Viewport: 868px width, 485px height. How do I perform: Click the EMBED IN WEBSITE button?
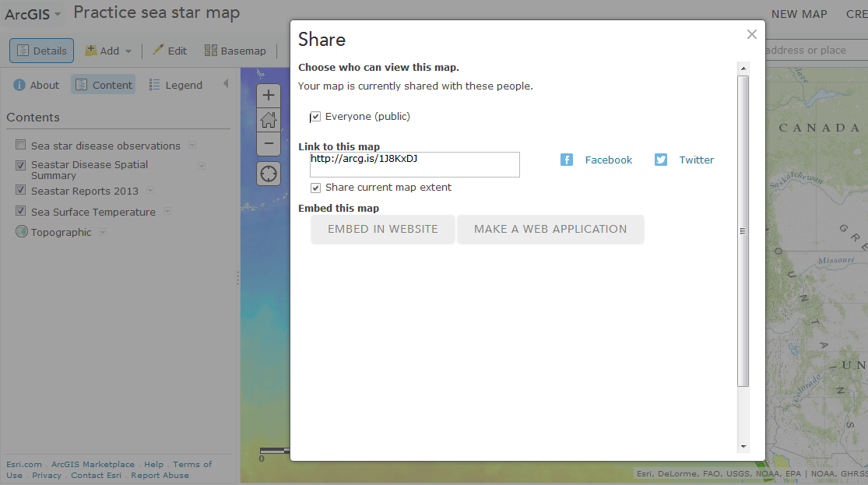pyautogui.click(x=382, y=229)
